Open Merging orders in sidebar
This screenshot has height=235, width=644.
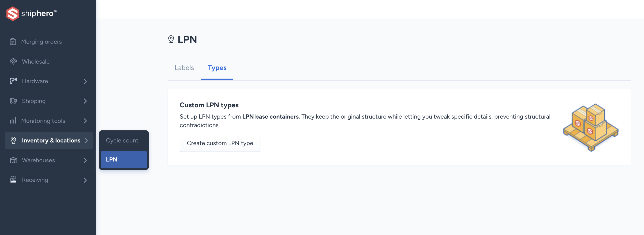coord(49,42)
